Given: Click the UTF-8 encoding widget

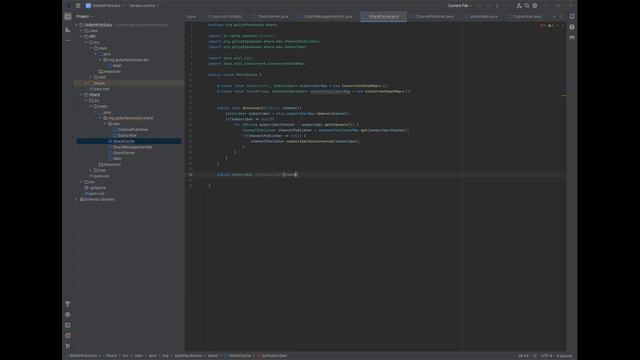Looking at the screenshot, I should [x=546, y=356].
